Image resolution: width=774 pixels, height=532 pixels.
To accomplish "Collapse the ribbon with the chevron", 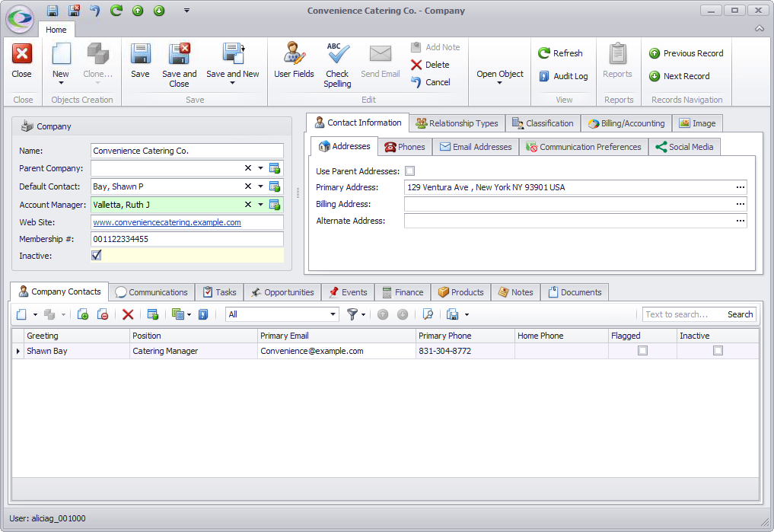I will tap(760, 29).
